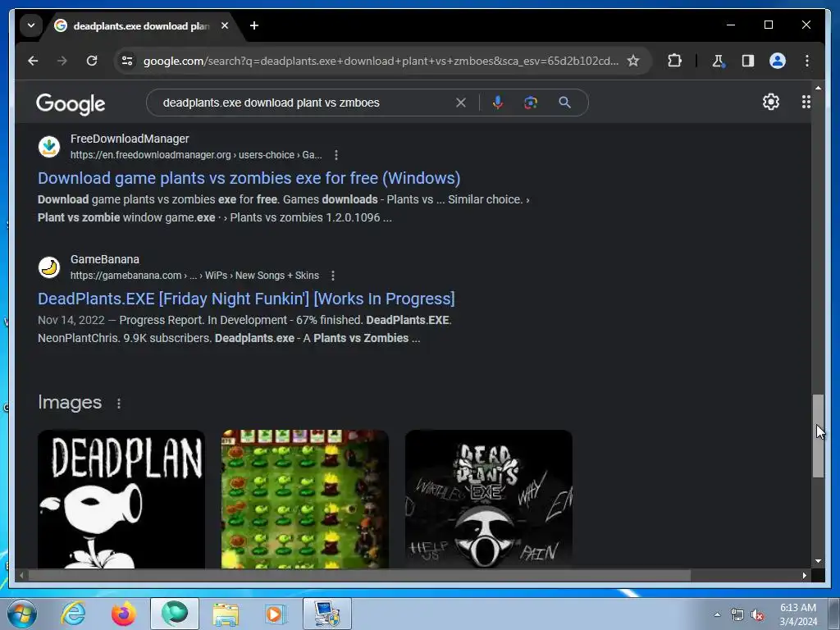Submit search with magnifier icon
The width and height of the screenshot is (840, 630).
[x=564, y=103]
